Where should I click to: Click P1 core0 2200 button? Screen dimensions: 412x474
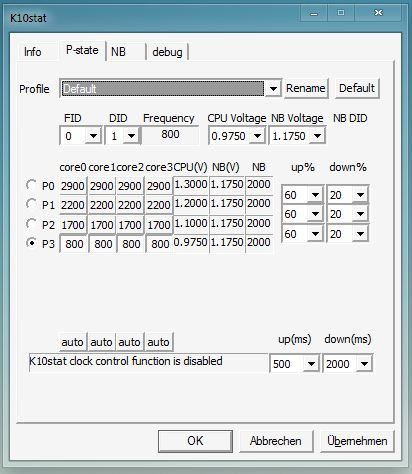(73, 205)
